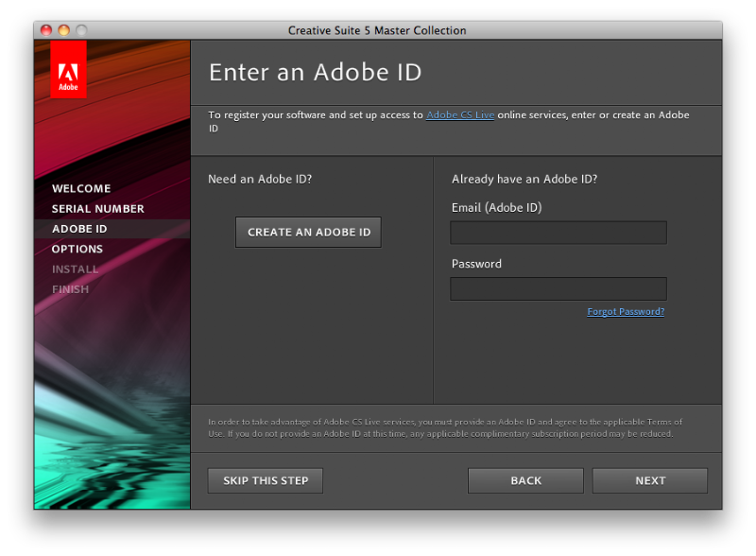Open the Forgot Password? link

point(626,311)
